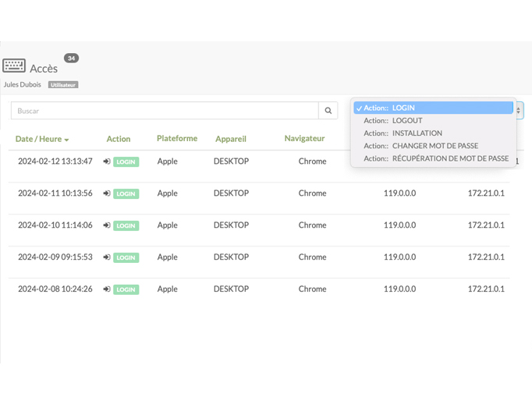Select the checked Action LOGIN option
This screenshot has height=404, width=532.
point(433,108)
